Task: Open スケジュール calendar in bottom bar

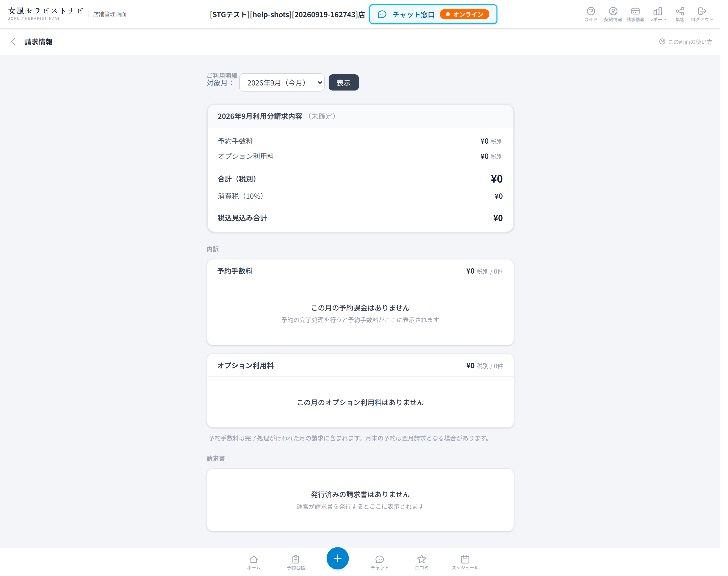Action: [x=465, y=563]
